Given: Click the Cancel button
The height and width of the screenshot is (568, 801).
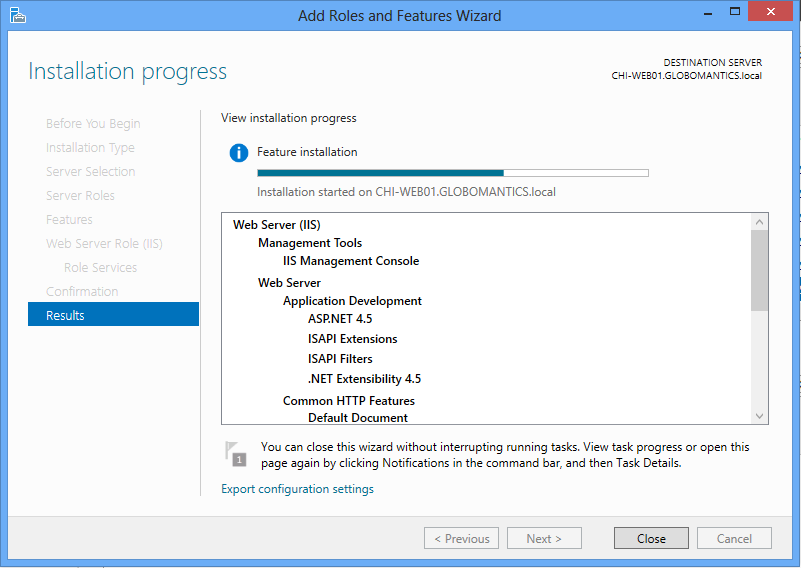Looking at the screenshot, I should pyautogui.click(x=734, y=538).
